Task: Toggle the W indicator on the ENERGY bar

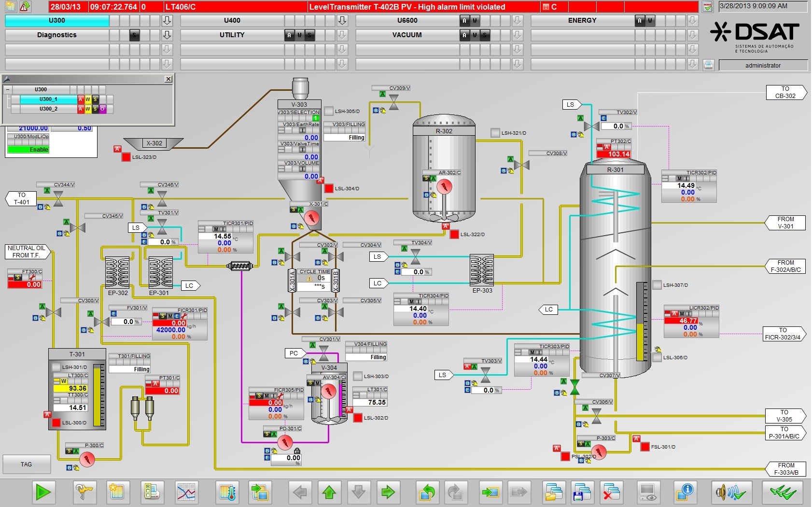Action: 649,21
